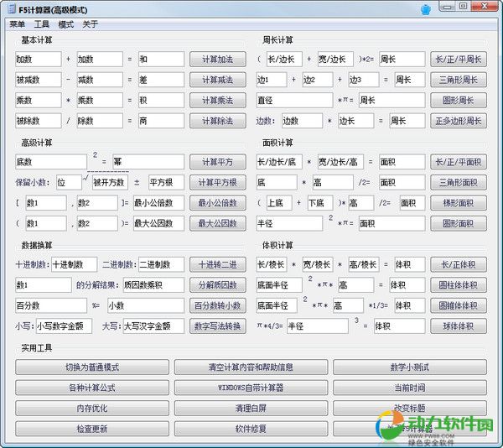Click the 计算平方根 button
503x448 pixels.
point(217,182)
